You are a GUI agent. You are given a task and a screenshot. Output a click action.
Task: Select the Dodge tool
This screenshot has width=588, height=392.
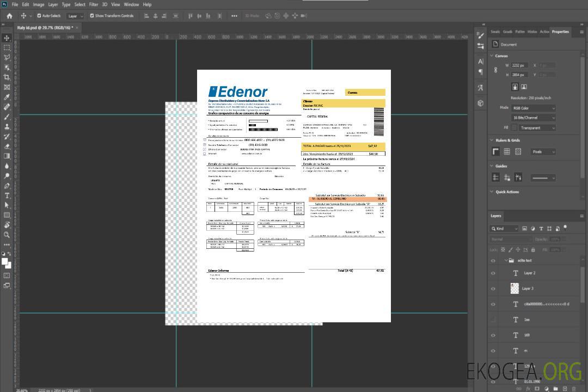[7, 175]
